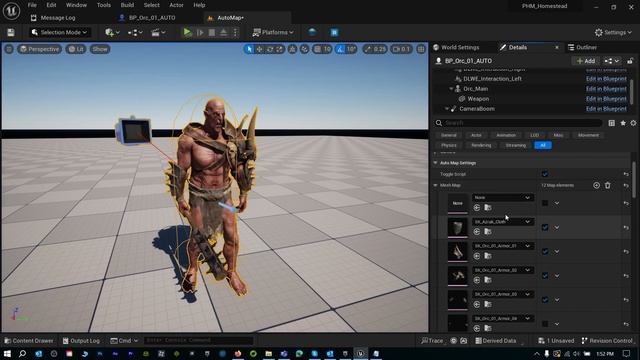640x360 pixels.
Task: Open the viewport Show flags menu
Action: (x=100, y=49)
